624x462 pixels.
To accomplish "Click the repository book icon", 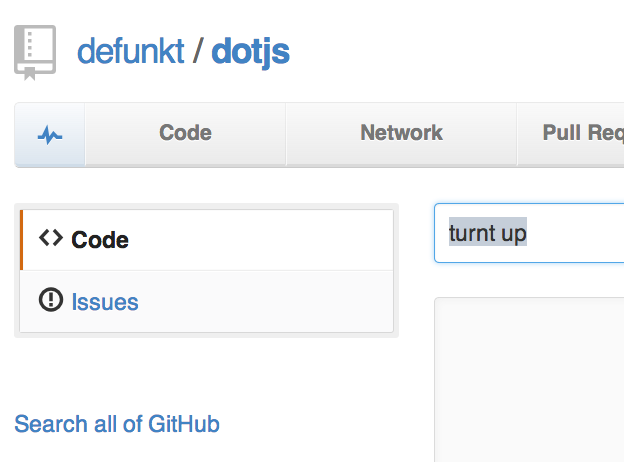I will pos(35,52).
